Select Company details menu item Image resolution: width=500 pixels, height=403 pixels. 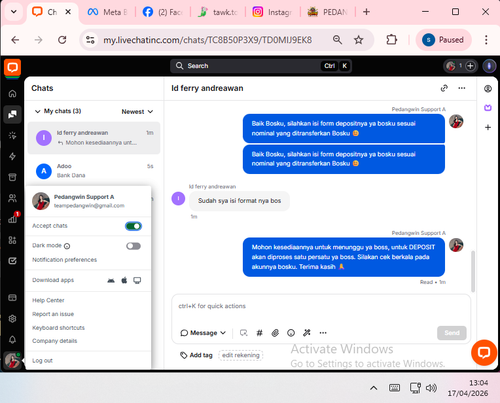[54, 341]
